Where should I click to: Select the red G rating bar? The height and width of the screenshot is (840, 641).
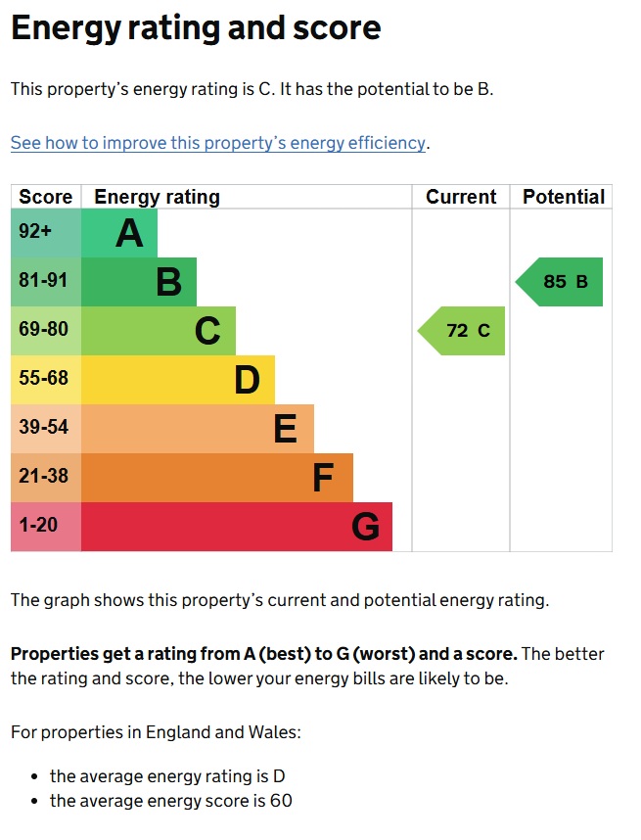pos(237,527)
